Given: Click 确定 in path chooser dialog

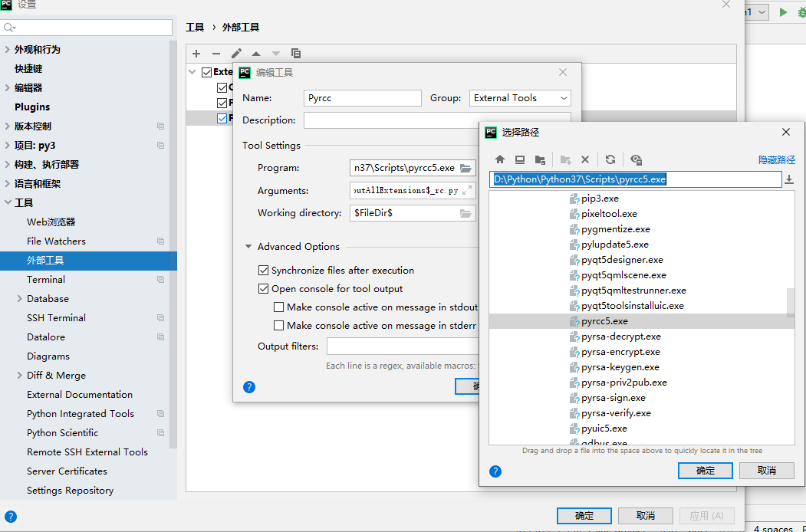Looking at the screenshot, I should [706, 471].
